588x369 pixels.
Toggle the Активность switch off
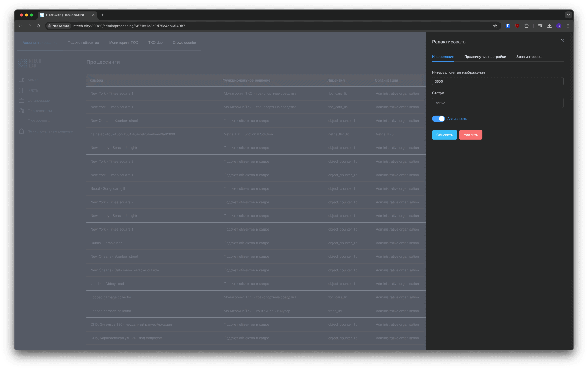438,119
